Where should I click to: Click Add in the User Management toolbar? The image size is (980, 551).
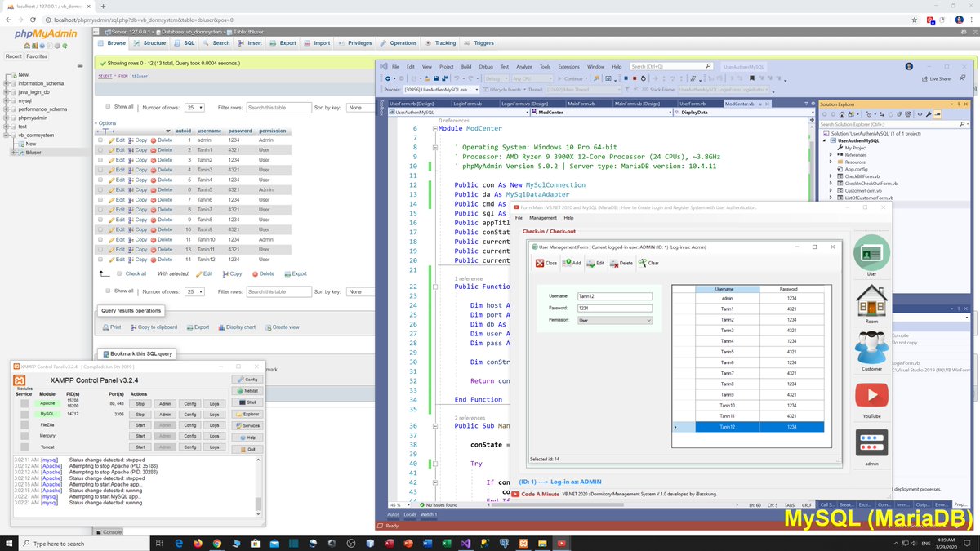572,263
